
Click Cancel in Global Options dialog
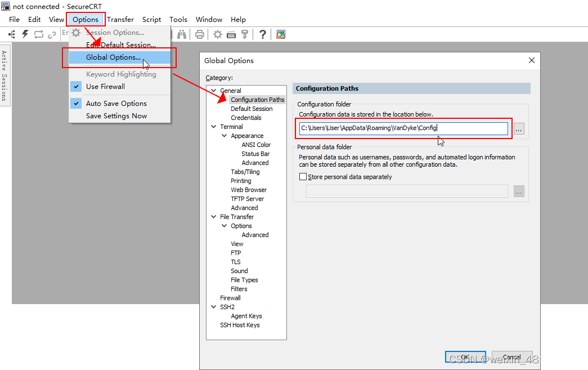[512, 357]
